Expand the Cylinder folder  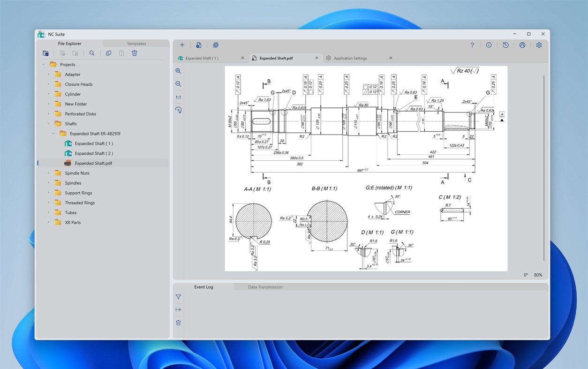pos(48,94)
